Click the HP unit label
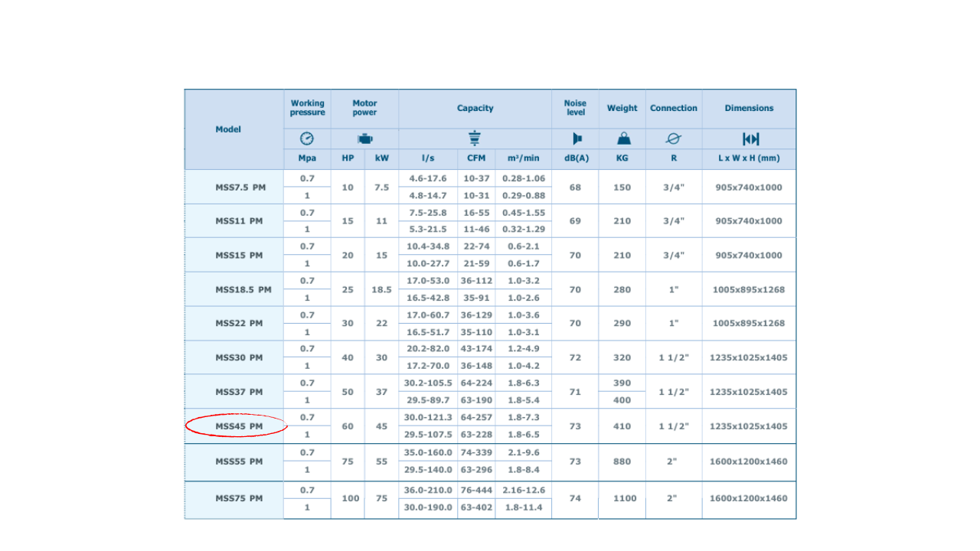 [348, 158]
